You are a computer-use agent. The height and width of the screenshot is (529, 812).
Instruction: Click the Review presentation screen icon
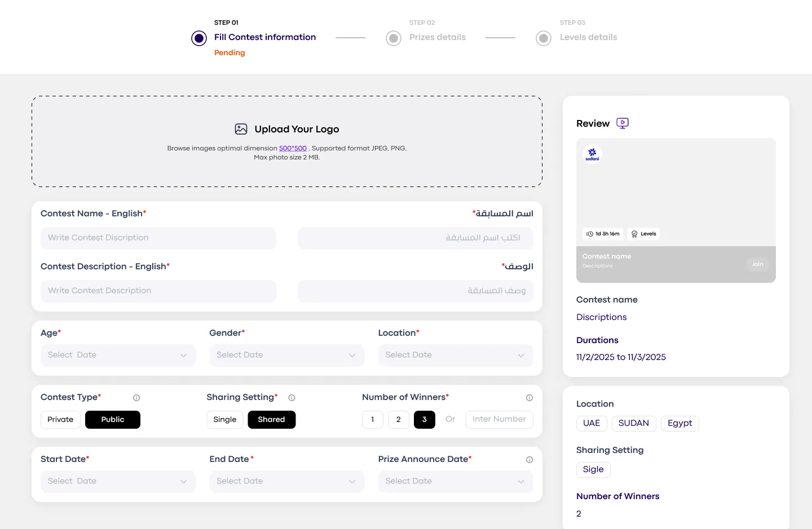(x=623, y=123)
